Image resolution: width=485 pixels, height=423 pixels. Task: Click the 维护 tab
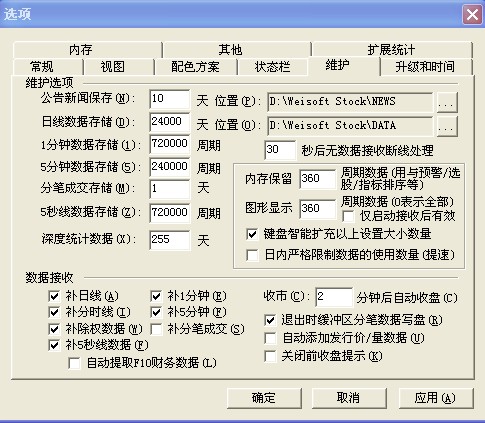coord(344,65)
